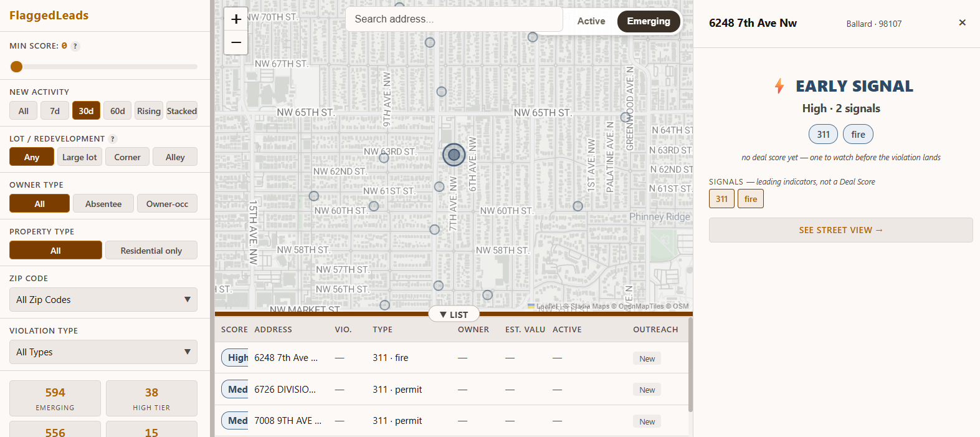Toggle the Residential only property type
The width and height of the screenshot is (980, 437).
(151, 251)
